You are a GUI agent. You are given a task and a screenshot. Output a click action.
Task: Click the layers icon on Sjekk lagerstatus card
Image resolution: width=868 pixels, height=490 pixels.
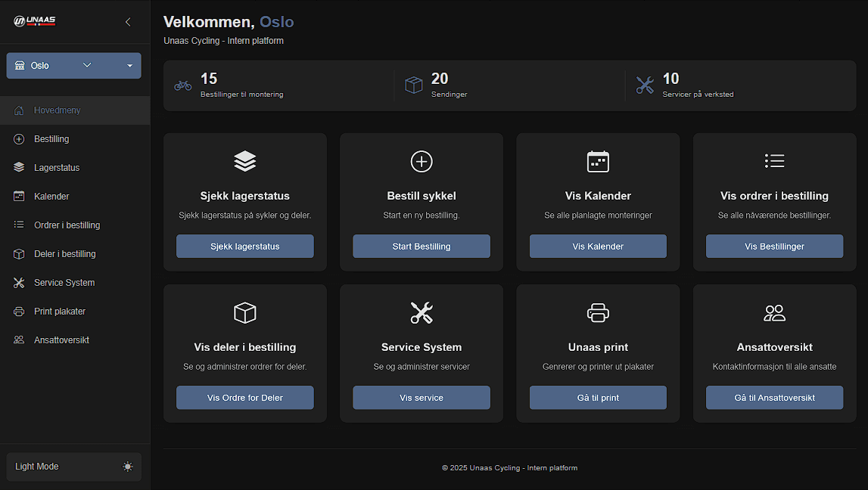click(244, 162)
